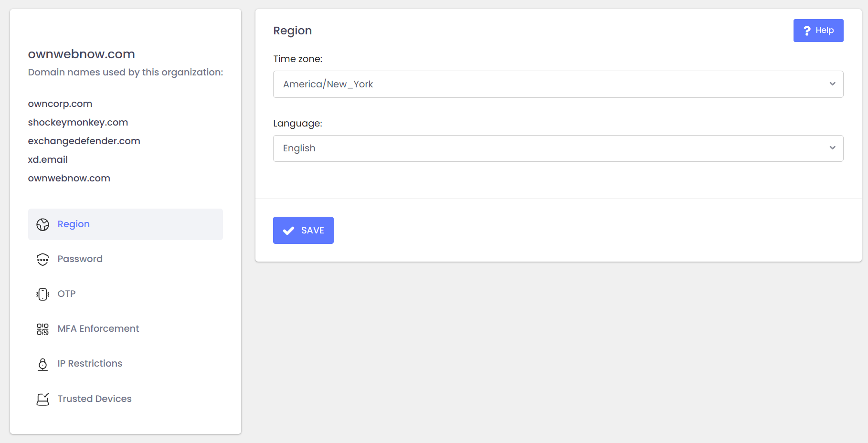This screenshot has height=443, width=868.
Task: Click the exchangedefender.com domain name
Action: [84, 141]
